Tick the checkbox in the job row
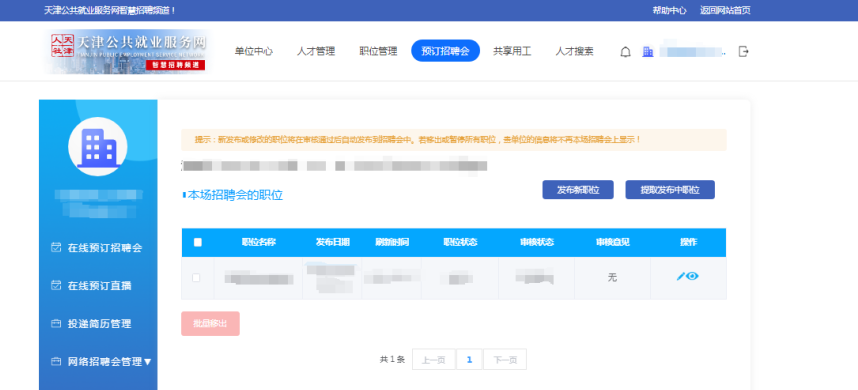 click(196, 278)
